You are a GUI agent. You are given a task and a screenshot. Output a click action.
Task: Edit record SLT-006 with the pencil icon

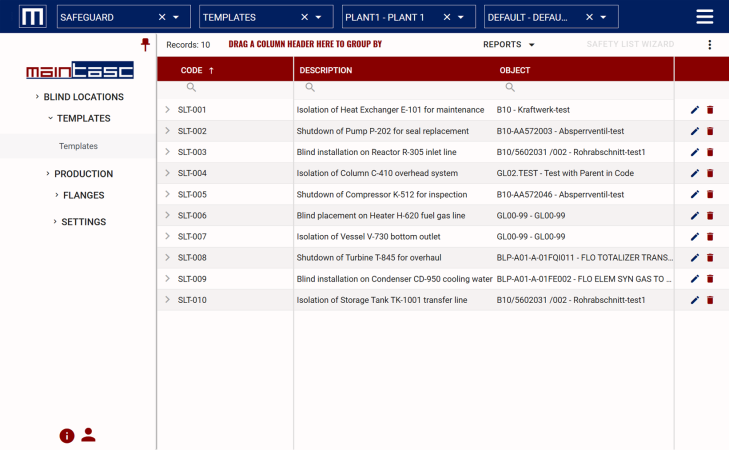pyautogui.click(x=695, y=216)
